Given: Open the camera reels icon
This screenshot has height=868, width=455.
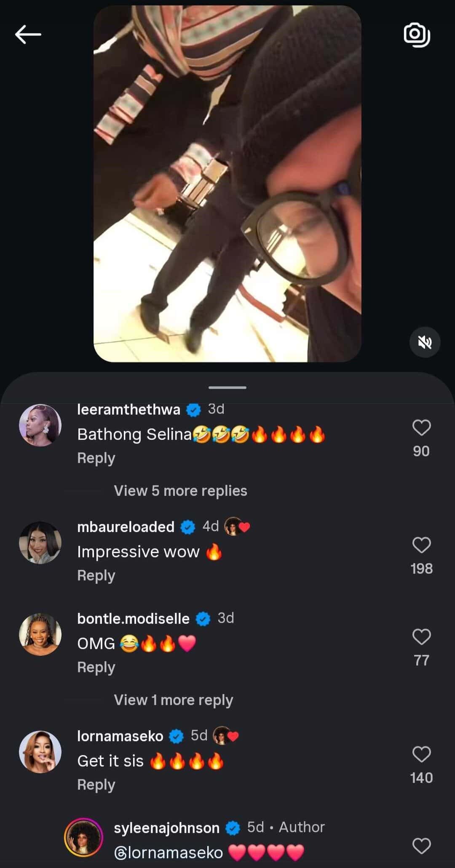Looking at the screenshot, I should click(x=417, y=35).
